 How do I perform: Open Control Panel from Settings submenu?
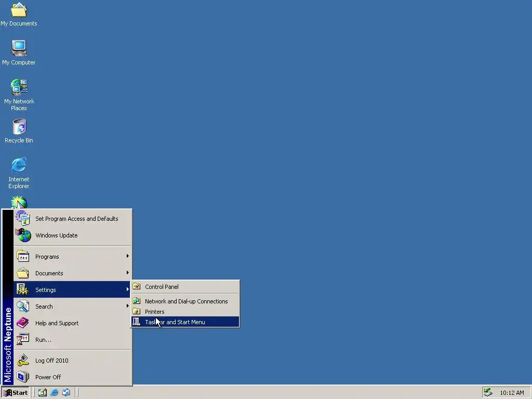pyautogui.click(x=185, y=287)
